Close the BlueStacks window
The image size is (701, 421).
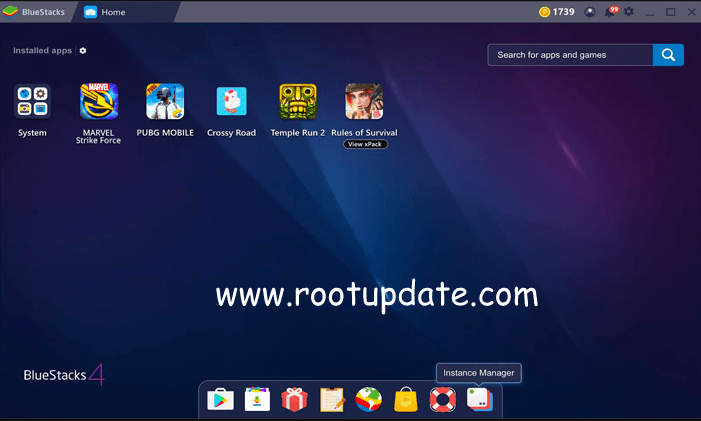[x=691, y=12]
